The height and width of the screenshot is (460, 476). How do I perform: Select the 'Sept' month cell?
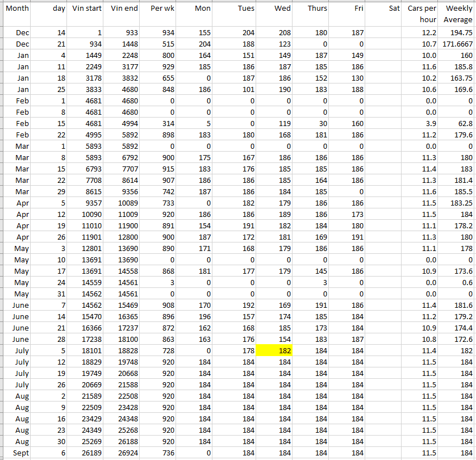pos(17,453)
